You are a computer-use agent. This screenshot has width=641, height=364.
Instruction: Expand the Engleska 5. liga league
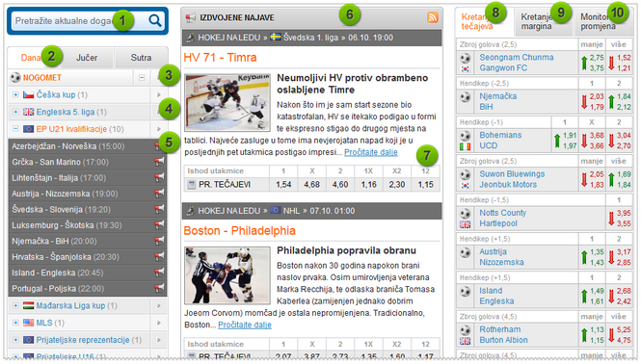[x=15, y=112]
